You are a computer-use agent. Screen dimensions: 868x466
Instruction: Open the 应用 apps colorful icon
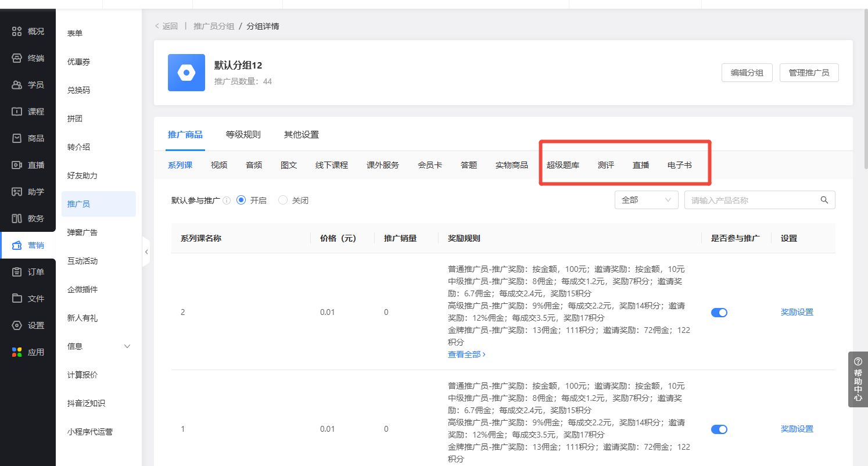(17, 352)
